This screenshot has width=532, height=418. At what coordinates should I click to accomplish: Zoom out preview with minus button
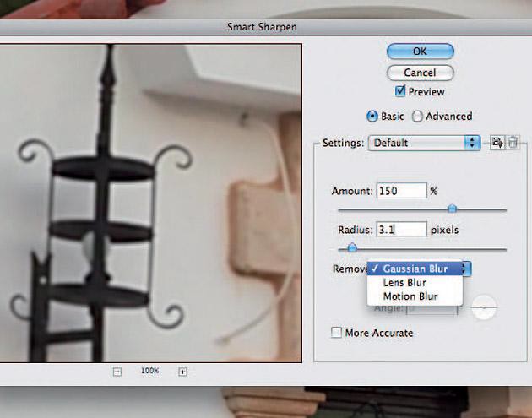[117, 372]
